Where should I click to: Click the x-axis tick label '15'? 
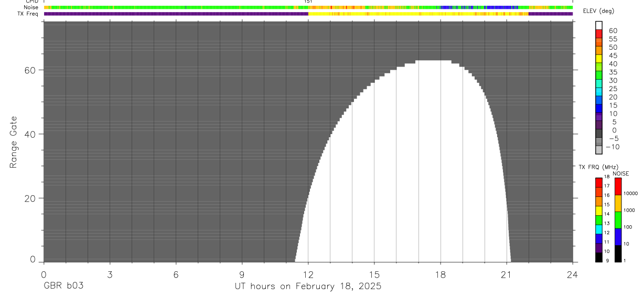(x=374, y=274)
